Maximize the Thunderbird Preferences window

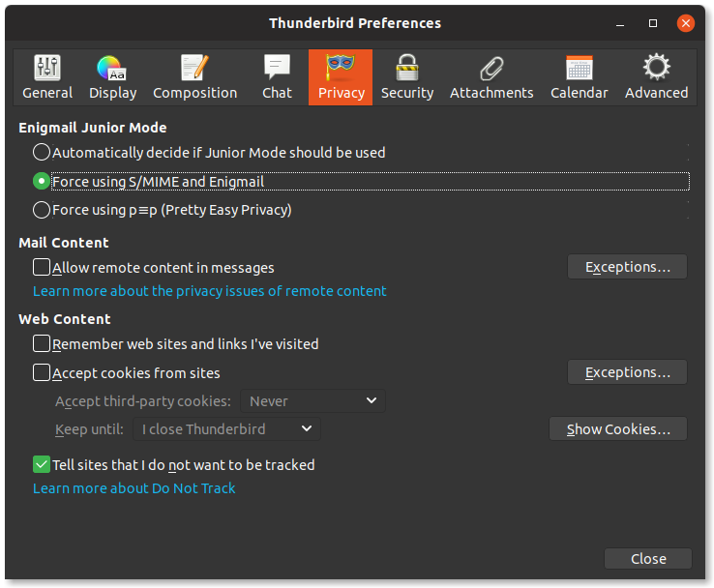pos(652,23)
